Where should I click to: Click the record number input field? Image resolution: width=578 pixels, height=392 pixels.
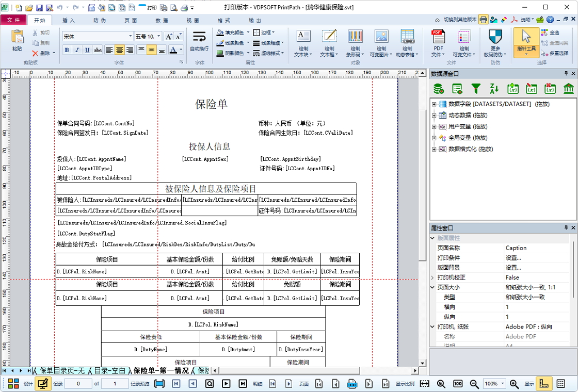(x=78, y=384)
